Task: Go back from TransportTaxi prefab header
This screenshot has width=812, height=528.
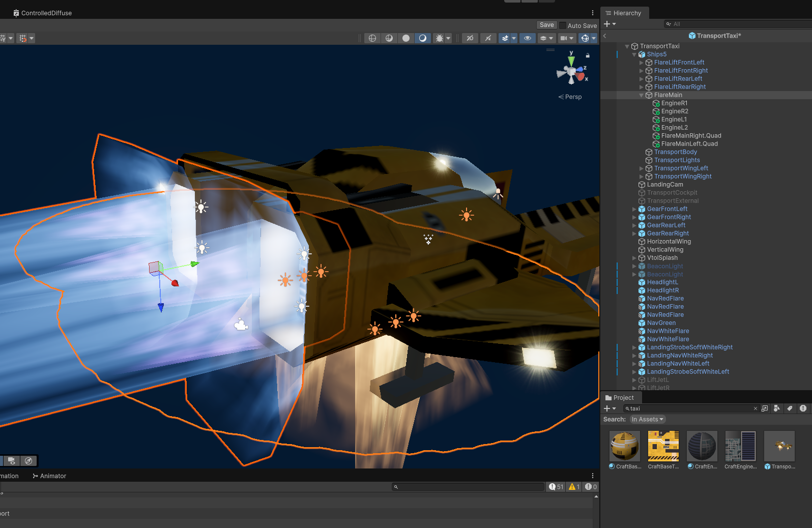Action: point(605,36)
